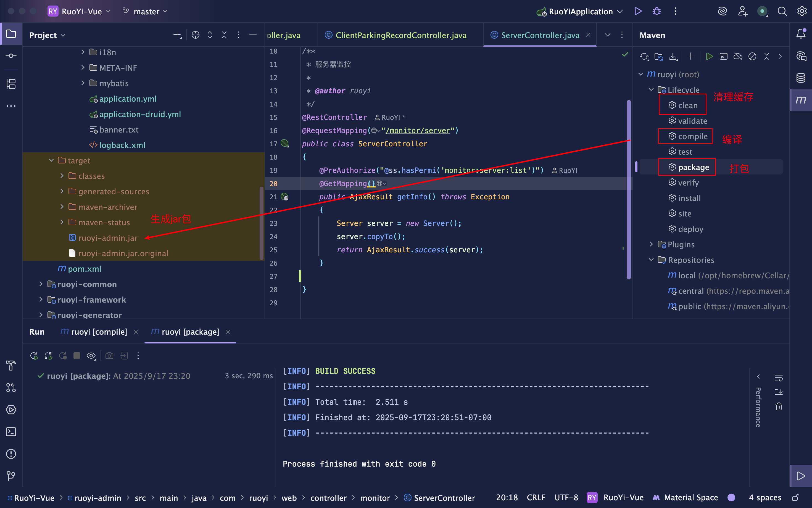Click the install lifecycle goal
Viewport: 812px width, 508px height.
click(x=689, y=198)
